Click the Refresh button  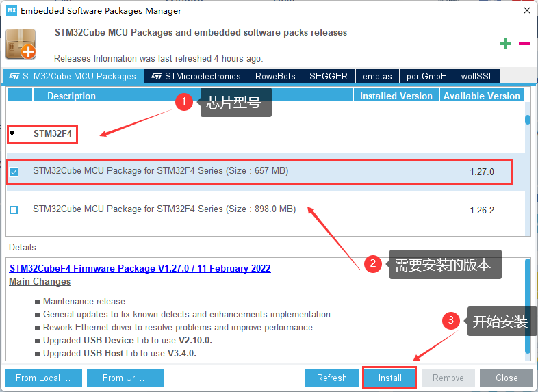pos(332,378)
